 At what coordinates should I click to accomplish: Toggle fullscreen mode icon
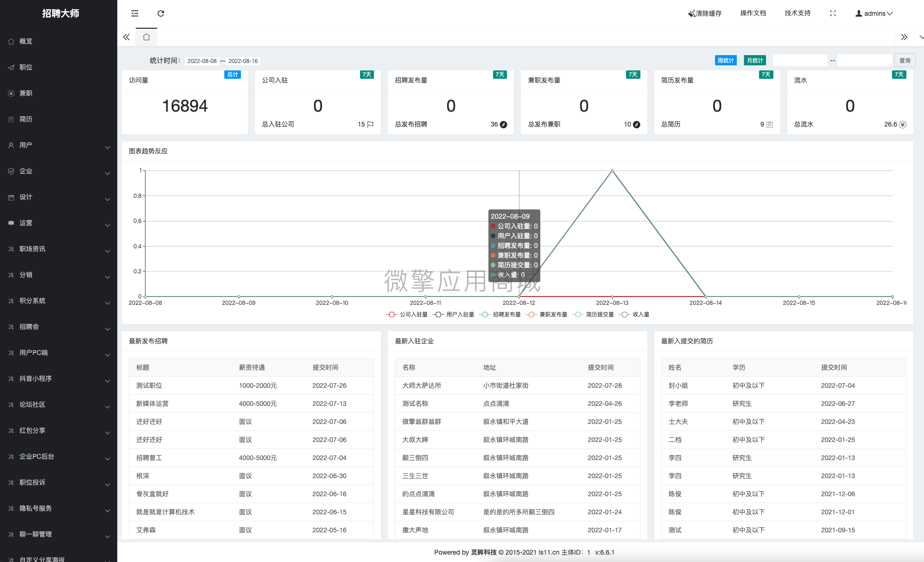click(833, 13)
